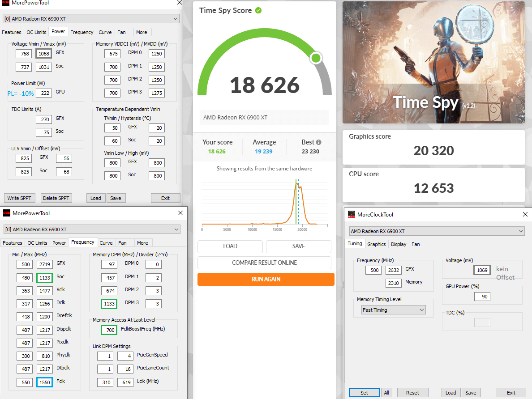Open Display tab in MoreClockTool

pos(398,244)
